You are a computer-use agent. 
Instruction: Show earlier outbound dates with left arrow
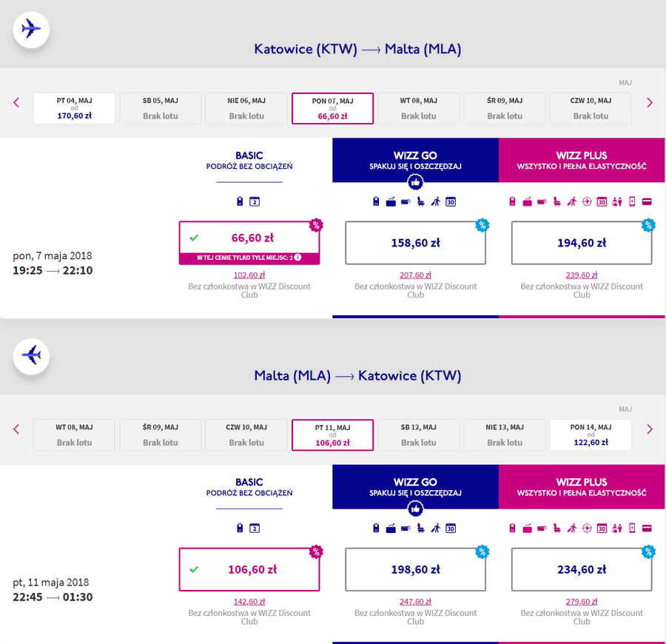click(x=16, y=102)
